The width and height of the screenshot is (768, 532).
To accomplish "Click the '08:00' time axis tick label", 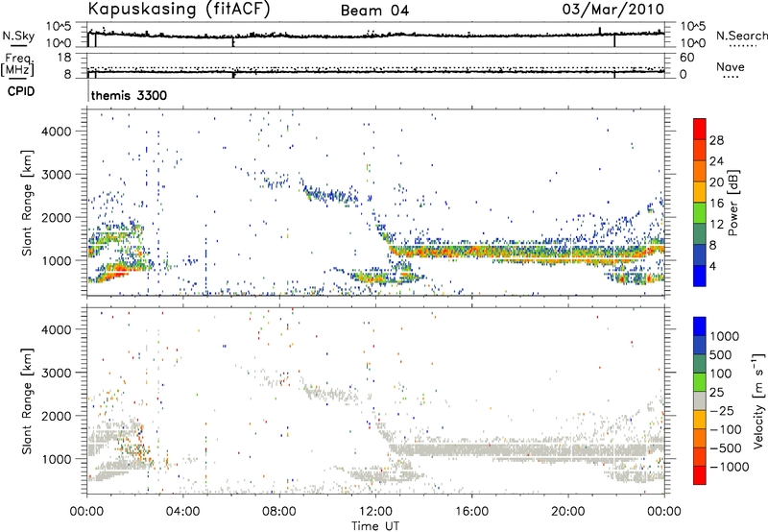I will (x=279, y=511).
